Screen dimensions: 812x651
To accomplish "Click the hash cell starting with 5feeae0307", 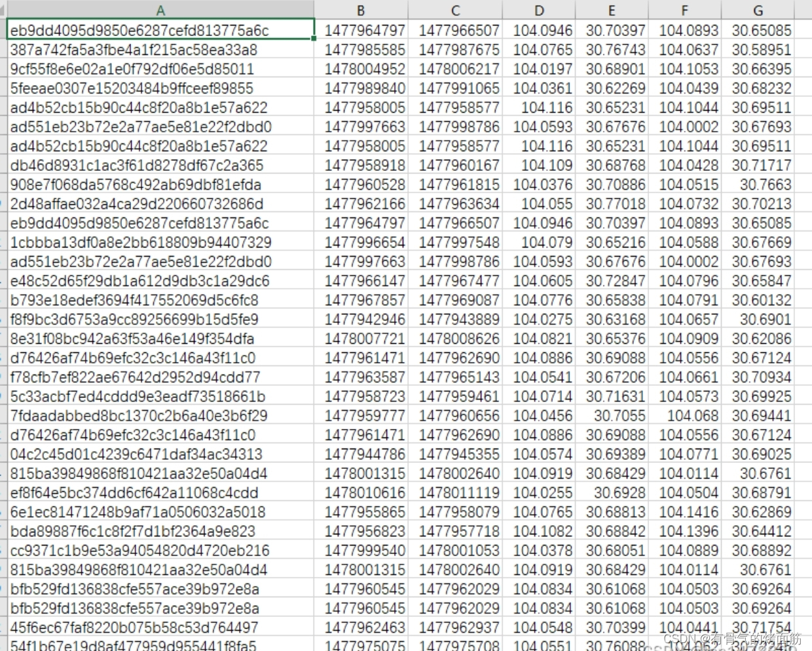I will [x=160, y=88].
